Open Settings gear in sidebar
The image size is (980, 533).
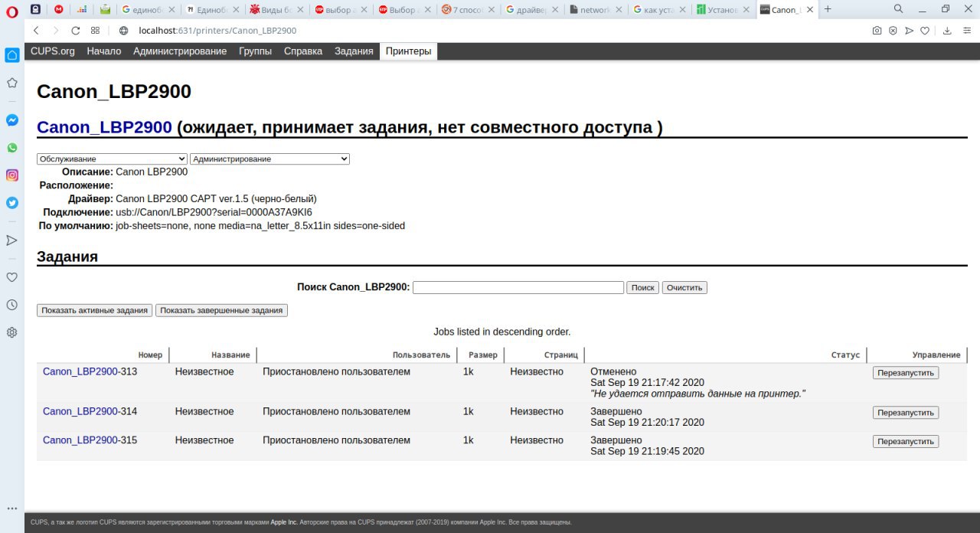(x=11, y=332)
